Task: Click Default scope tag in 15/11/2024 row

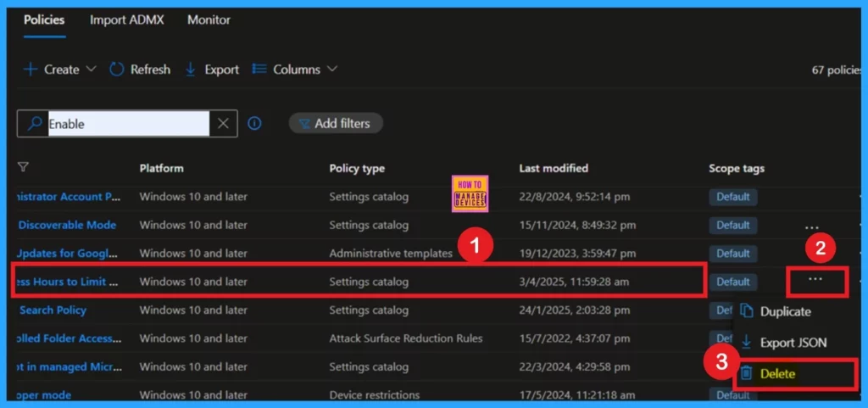Action: pos(733,226)
